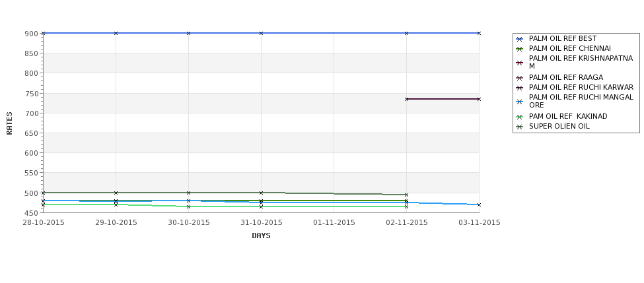The height and width of the screenshot is (283, 644).
Task: Click the DAYS x-axis title
Action: [261, 236]
